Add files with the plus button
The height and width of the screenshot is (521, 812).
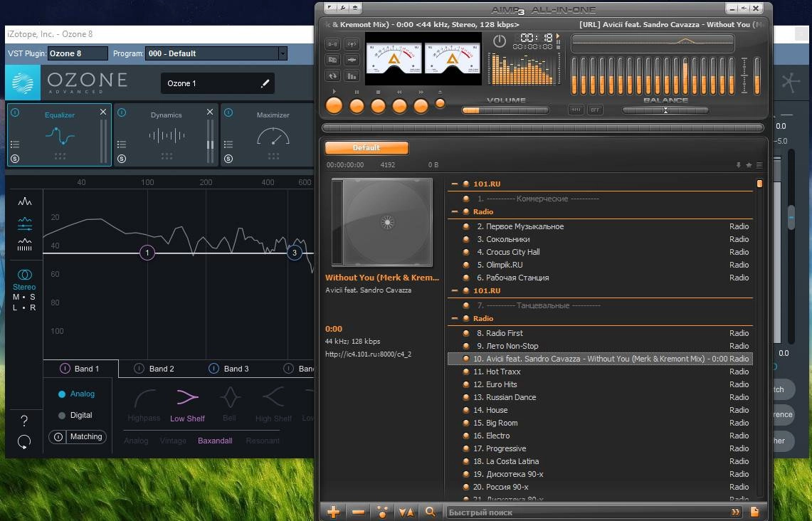click(334, 512)
